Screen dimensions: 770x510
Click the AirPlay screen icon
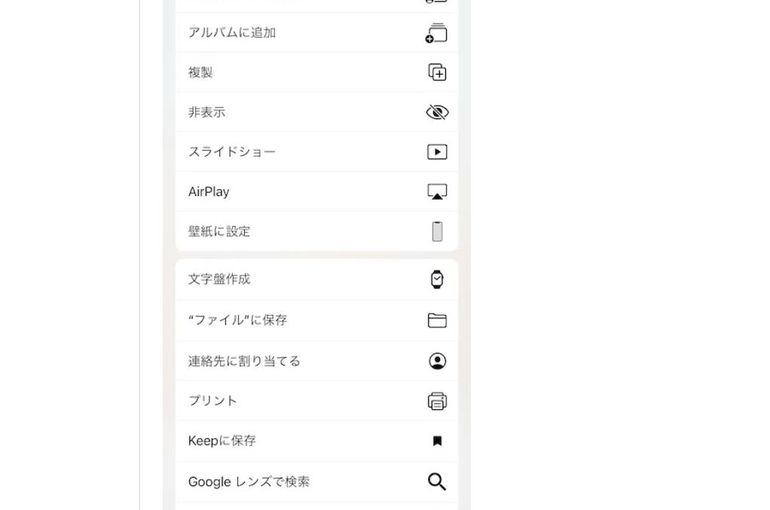point(437,191)
